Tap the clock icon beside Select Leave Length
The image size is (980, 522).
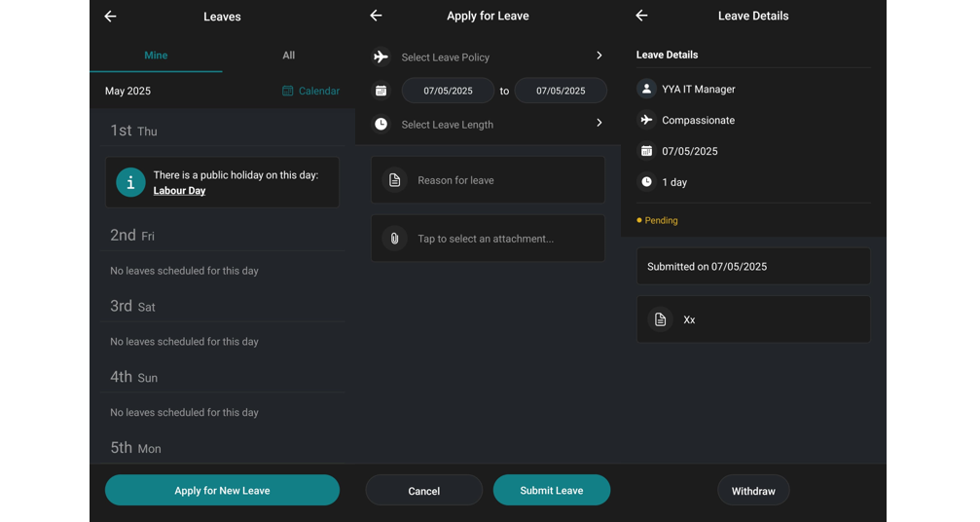coord(381,125)
